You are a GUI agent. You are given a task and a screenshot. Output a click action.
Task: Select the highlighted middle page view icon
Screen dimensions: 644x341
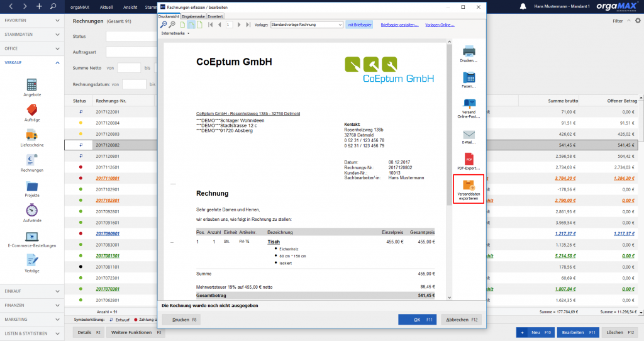(x=191, y=25)
